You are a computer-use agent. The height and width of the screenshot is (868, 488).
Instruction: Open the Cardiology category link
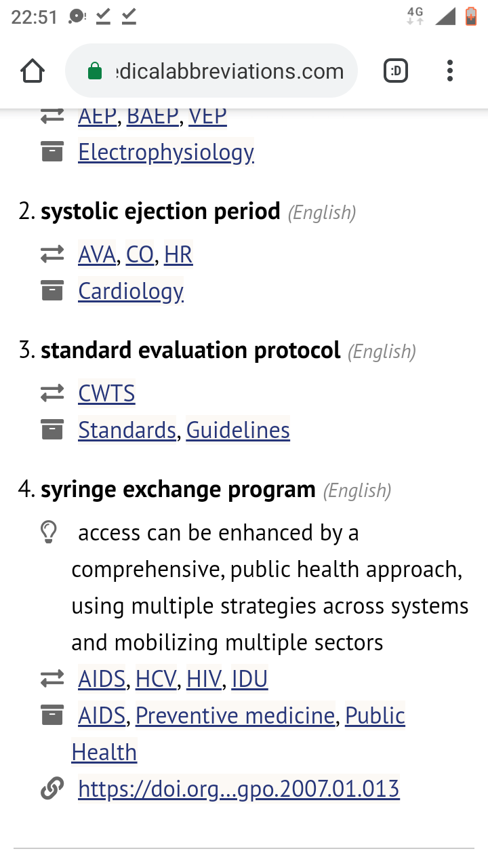131,292
